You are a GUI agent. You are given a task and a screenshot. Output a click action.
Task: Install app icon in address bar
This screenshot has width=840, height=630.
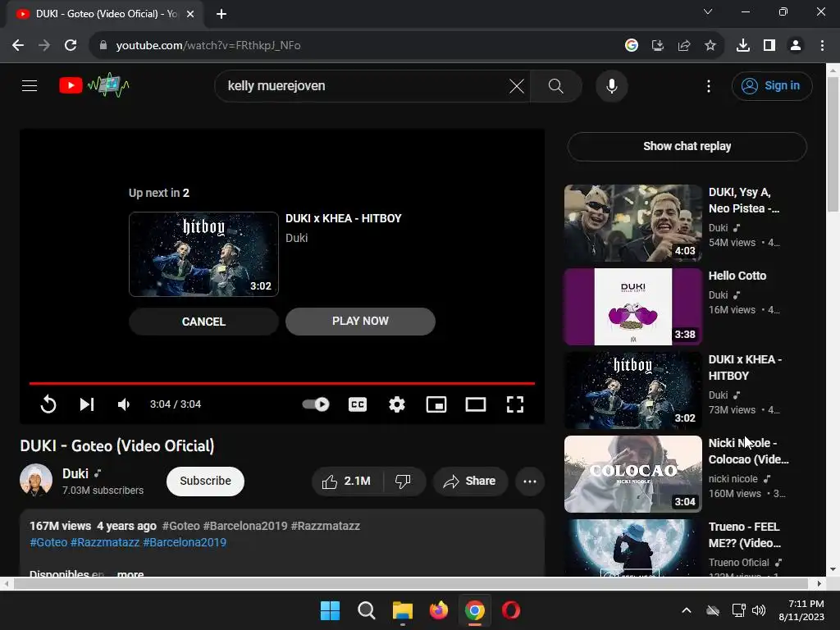click(x=657, y=46)
